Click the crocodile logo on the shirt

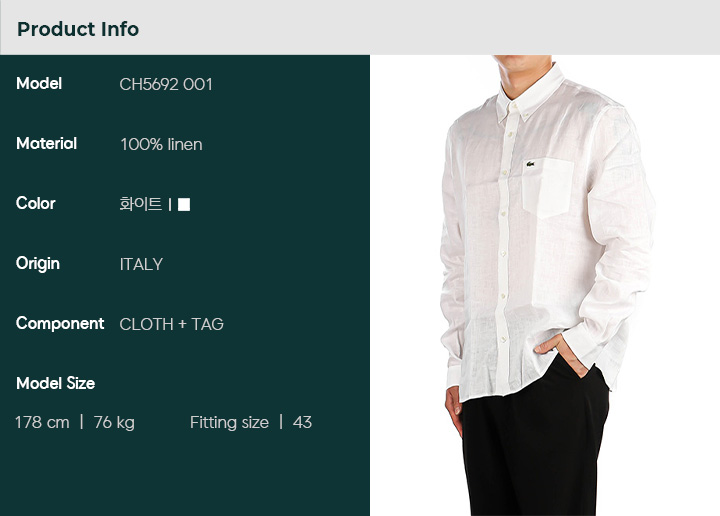coord(530,164)
